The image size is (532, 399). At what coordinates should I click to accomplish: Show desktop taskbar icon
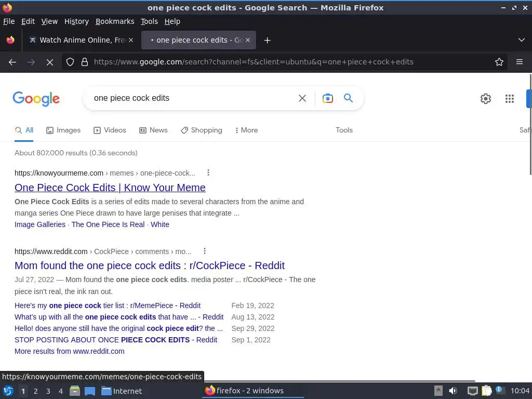coord(90,391)
